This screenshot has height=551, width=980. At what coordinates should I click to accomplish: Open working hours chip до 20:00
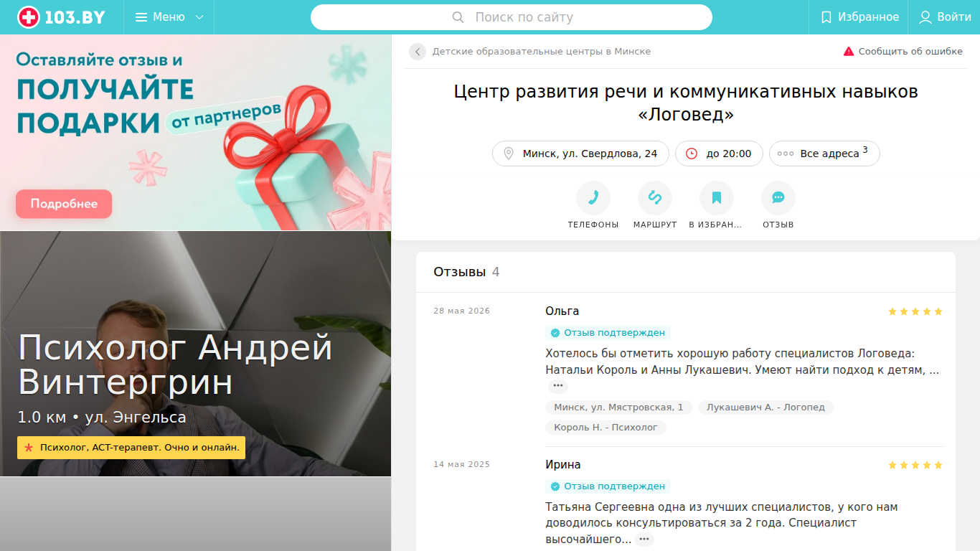719,154
